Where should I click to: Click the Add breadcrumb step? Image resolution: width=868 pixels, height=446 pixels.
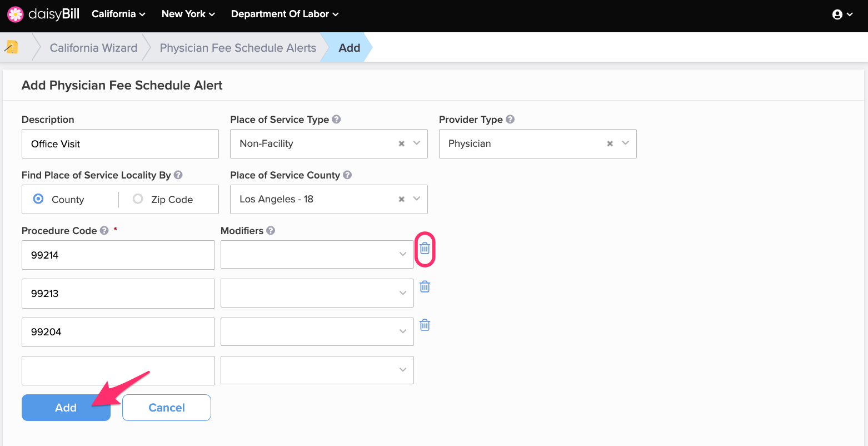[x=350, y=48]
